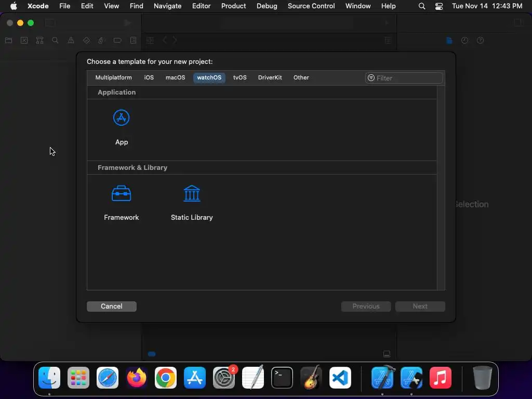The image size is (532, 399).
Task: Show the file inspector icon
Action: (x=449, y=41)
